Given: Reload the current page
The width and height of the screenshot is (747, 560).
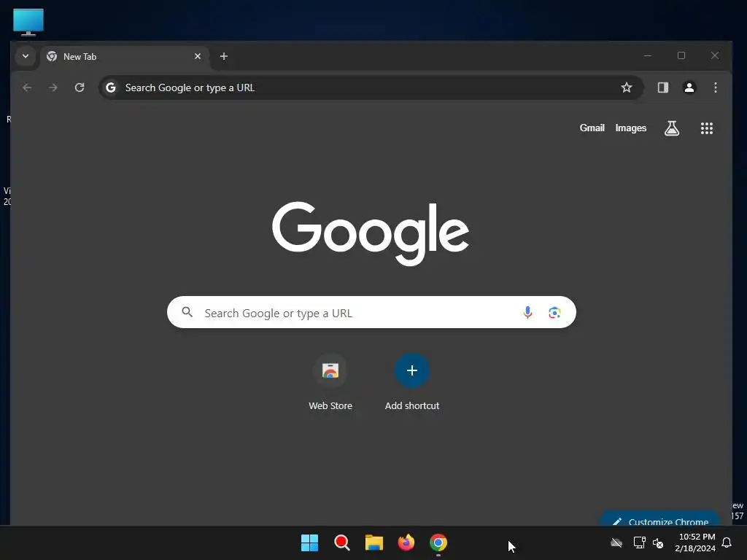Looking at the screenshot, I should [80, 87].
